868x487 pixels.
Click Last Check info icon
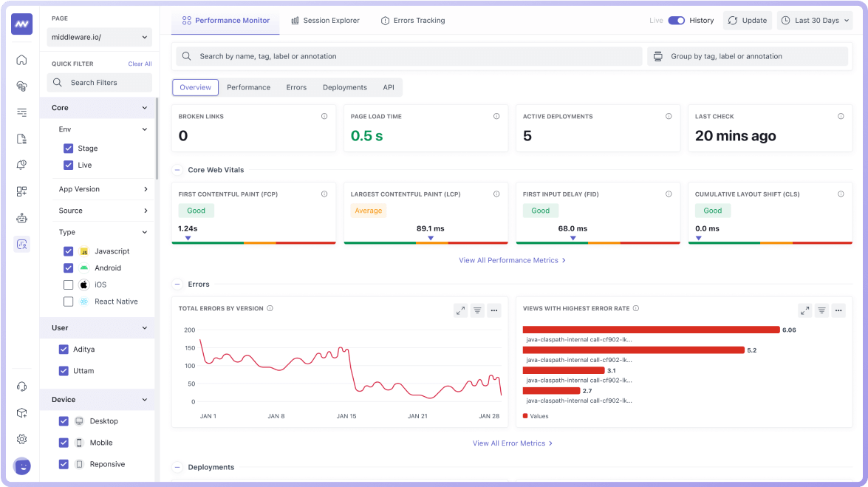pyautogui.click(x=841, y=116)
